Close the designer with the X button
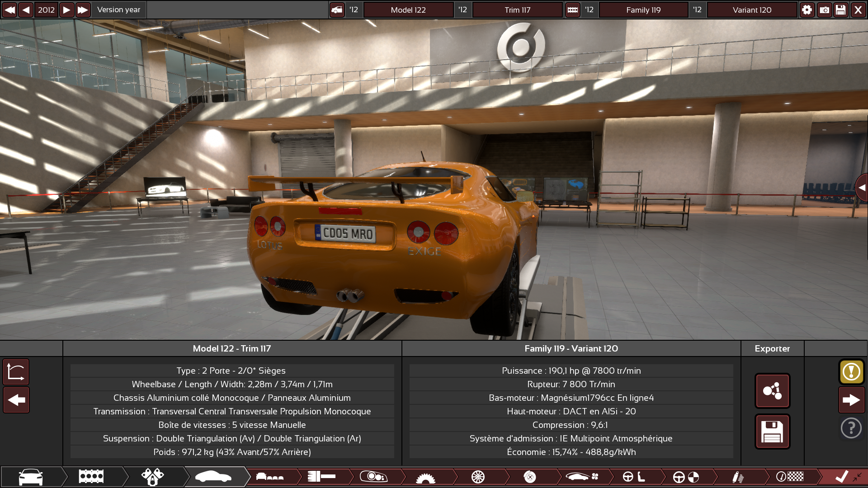This screenshot has width=868, height=488. [x=858, y=9]
